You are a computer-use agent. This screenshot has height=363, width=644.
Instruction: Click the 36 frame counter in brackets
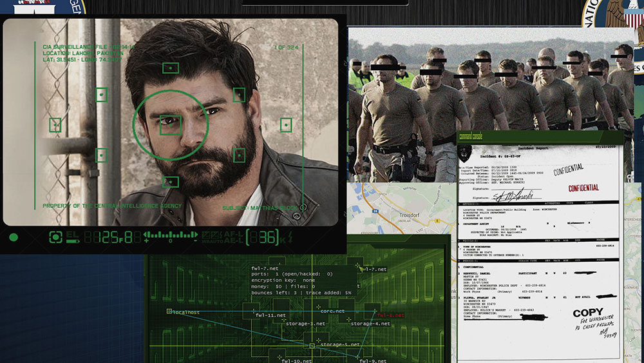click(x=263, y=237)
